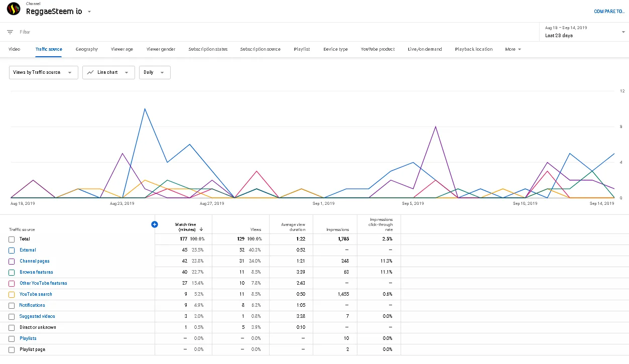Click the ReggaeSteem channel logo icon
629x364 pixels.
point(14,9)
